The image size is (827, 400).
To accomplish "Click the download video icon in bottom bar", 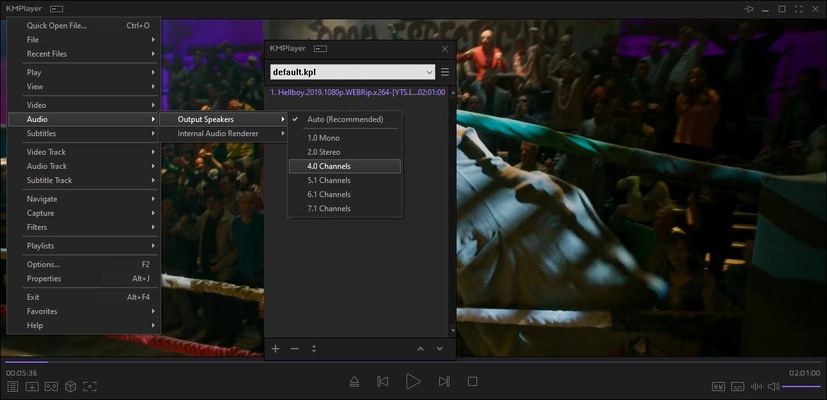I will (32, 386).
